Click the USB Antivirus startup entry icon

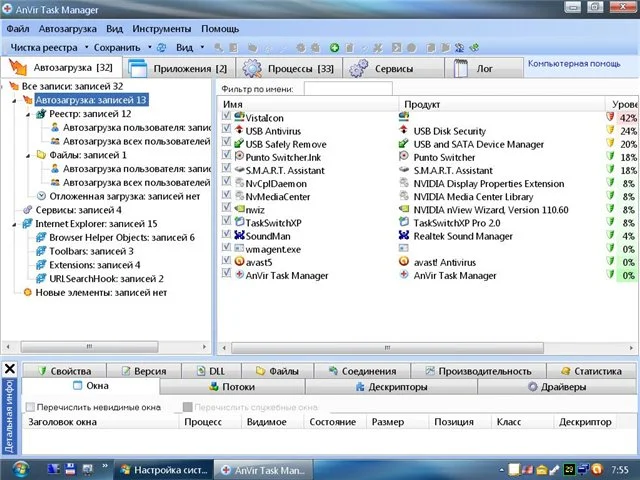click(x=239, y=131)
